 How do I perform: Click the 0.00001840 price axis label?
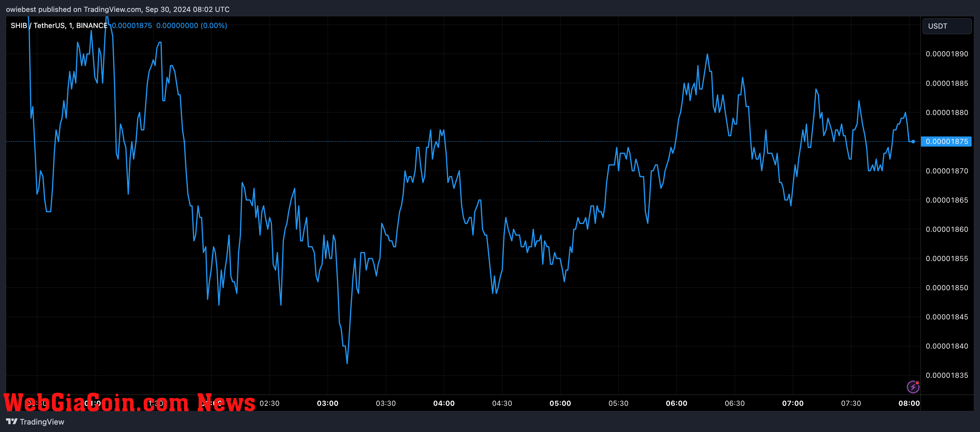pyautogui.click(x=947, y=346)
